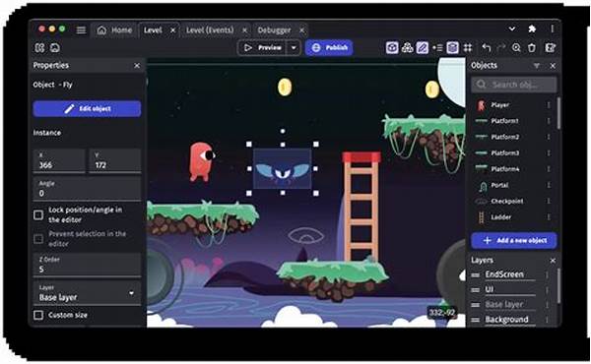The height and width of the screenshot is (364, 591).
Task: Check Prevent selection in the editor box
Action: coord(38,239)
